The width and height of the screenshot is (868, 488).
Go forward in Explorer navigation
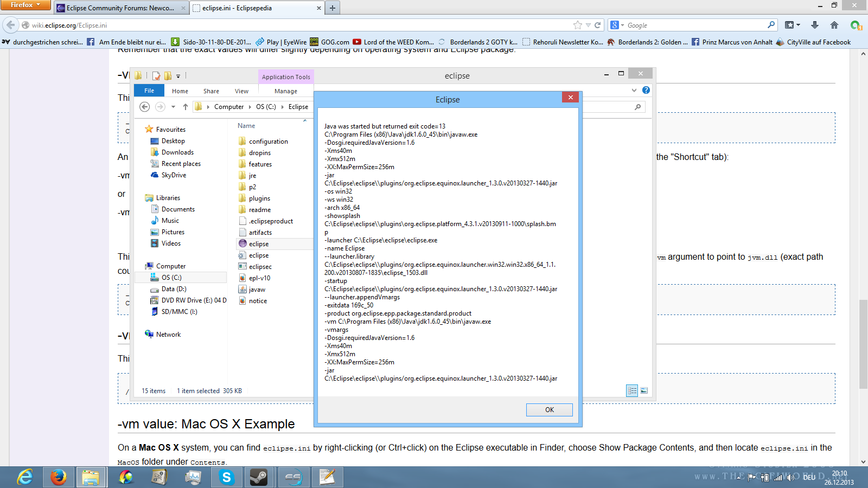(x=160, y=107)
